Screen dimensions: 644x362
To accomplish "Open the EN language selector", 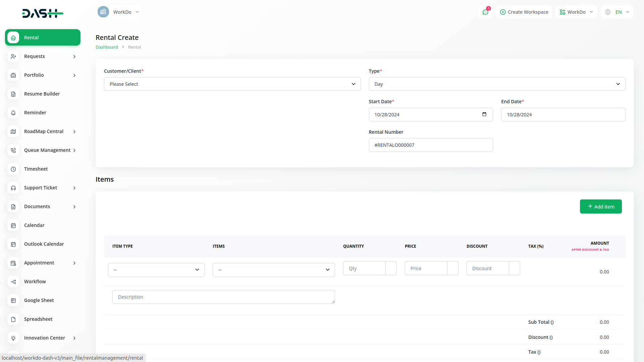I will (x=617, y=12).
